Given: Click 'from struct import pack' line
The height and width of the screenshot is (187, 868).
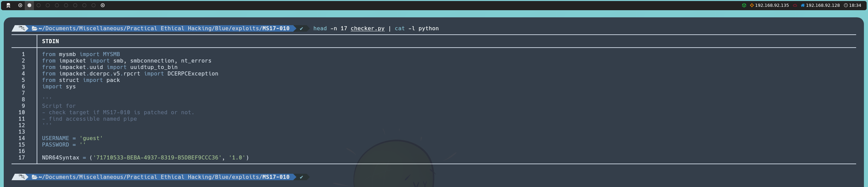Looking at the screenshot, I should 81,80.
